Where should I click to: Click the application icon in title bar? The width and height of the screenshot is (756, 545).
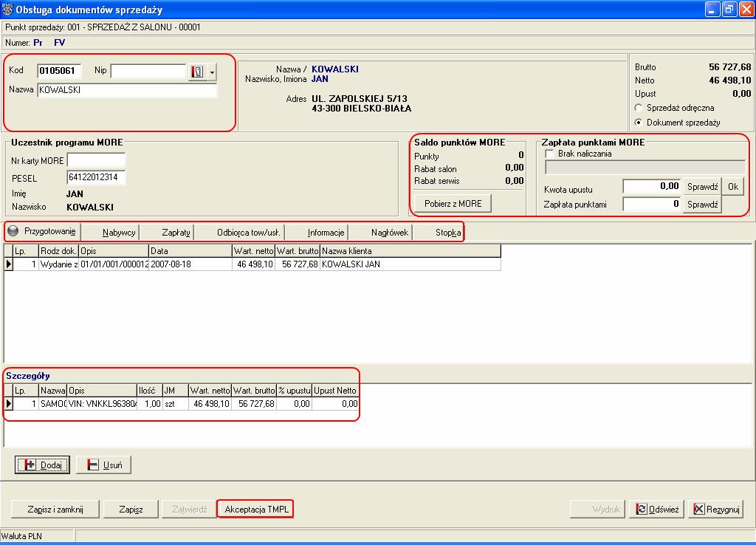(x=7, y=9)
